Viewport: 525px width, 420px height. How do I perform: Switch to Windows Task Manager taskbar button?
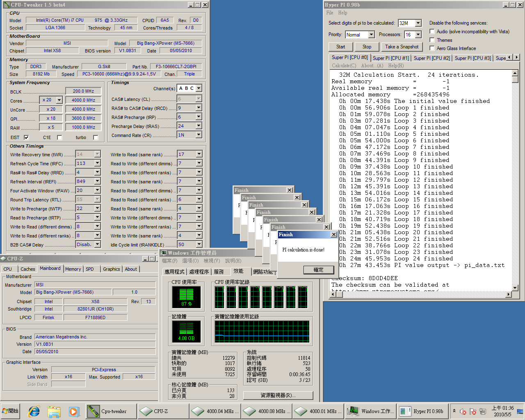click(370, 411)
